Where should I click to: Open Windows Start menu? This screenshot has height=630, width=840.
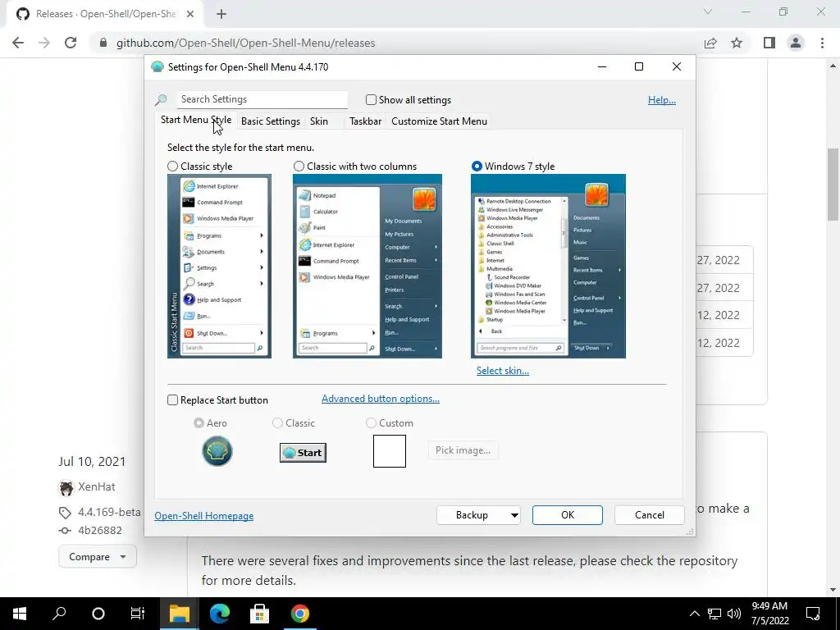pos(20,614)
